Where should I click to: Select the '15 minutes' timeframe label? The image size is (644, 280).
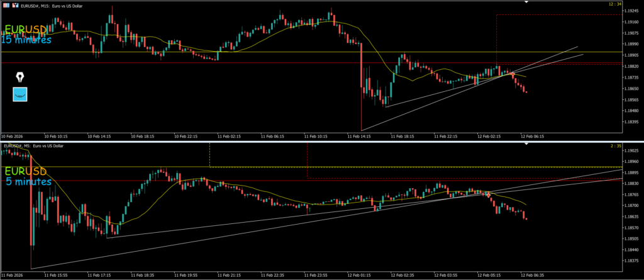coord(26,40)
